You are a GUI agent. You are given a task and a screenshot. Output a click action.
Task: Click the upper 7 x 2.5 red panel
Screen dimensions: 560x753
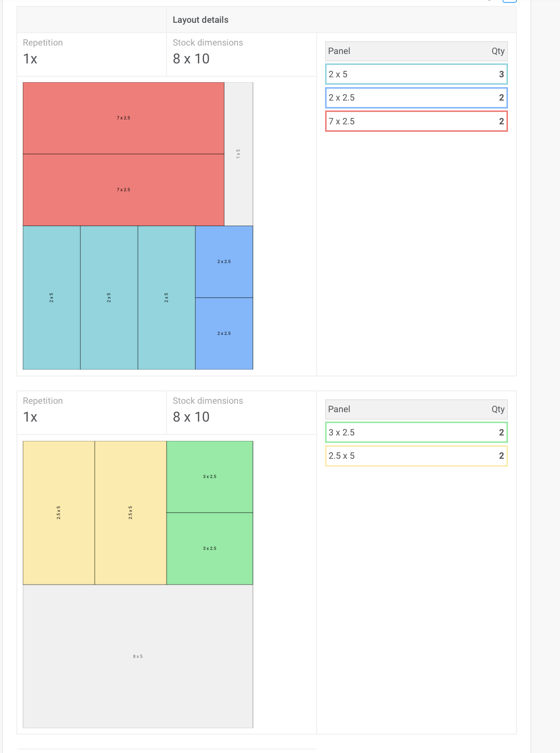(x=123, y=118)
